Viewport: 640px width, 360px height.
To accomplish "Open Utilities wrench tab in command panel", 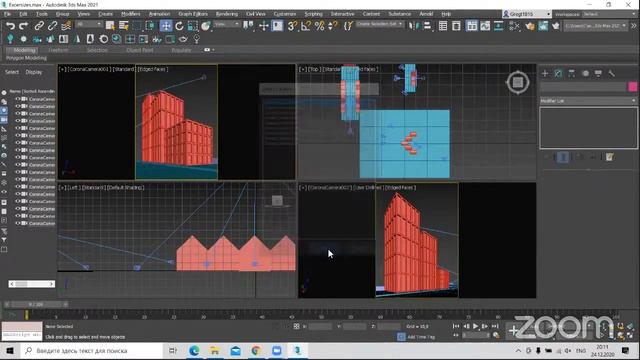I will (x=611, y=73).
